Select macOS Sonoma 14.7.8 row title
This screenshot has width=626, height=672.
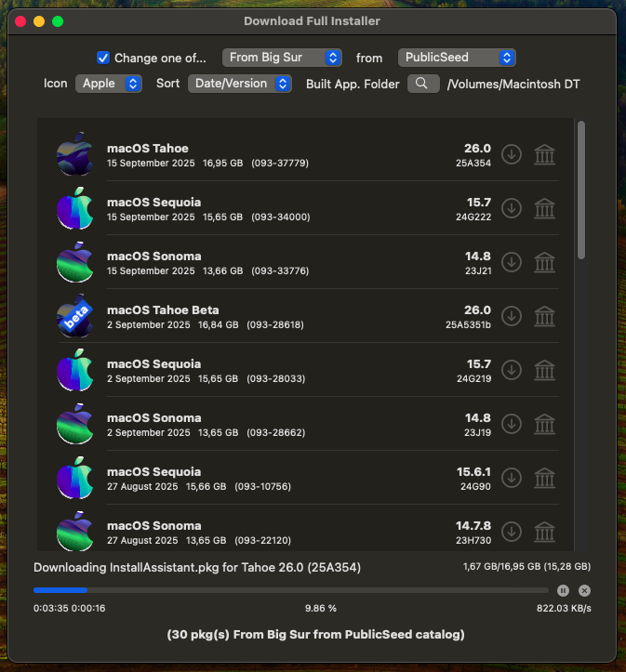pyautogui.click(x=153, y=526)
